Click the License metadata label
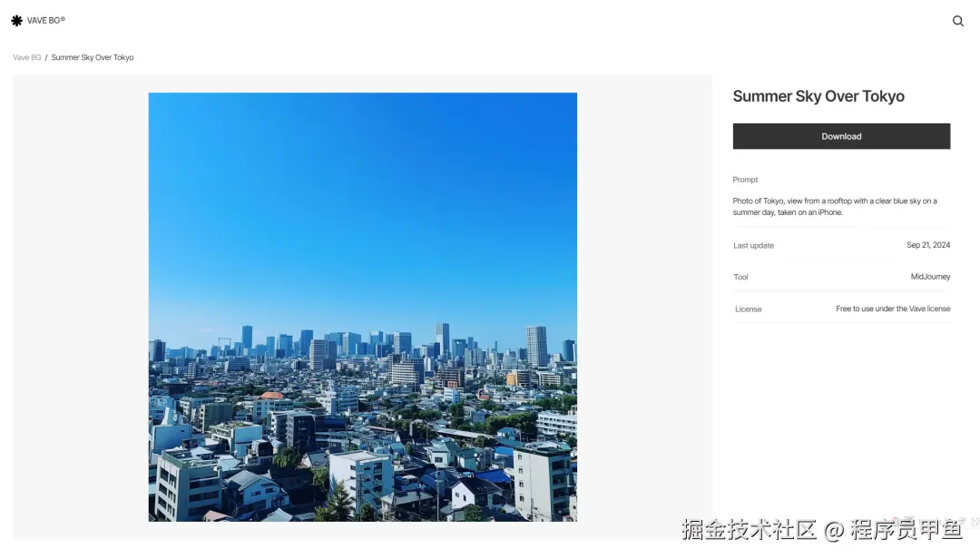 tap(749, 309)
